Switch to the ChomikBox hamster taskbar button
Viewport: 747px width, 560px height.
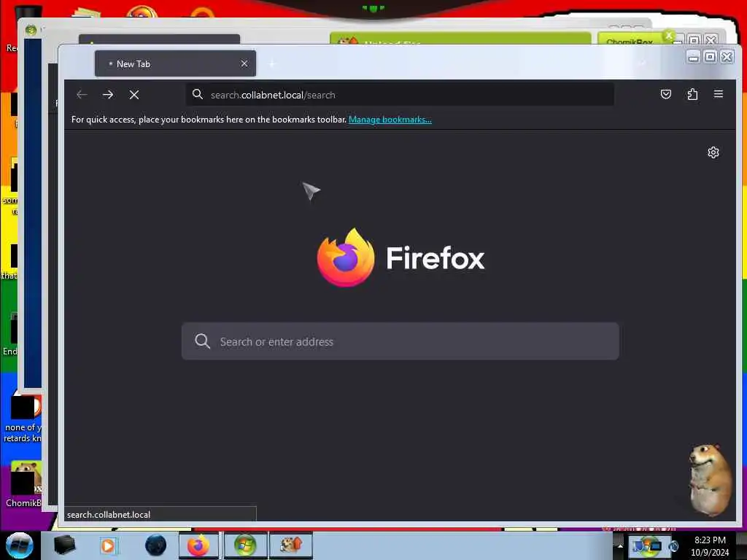(x=291, y=545)
